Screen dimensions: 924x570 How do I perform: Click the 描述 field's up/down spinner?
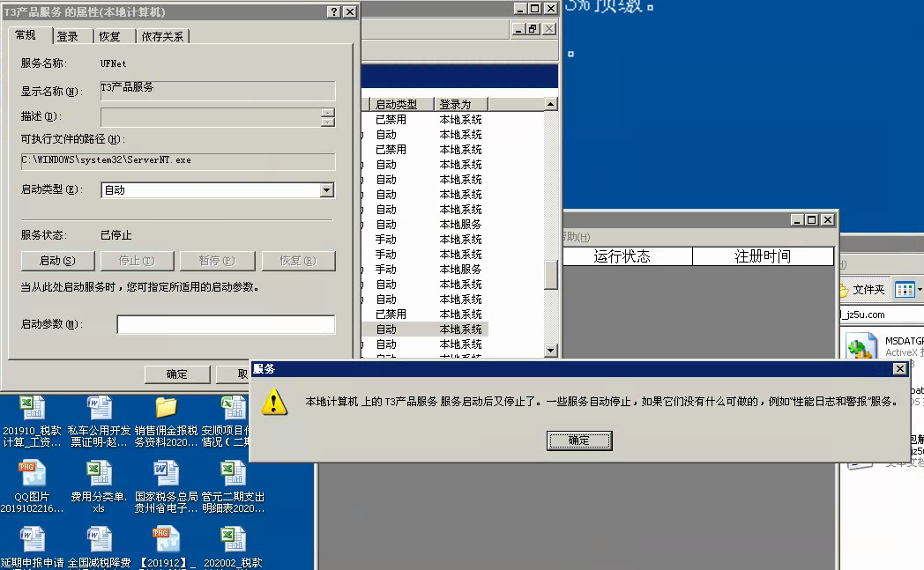click(328, 117)
